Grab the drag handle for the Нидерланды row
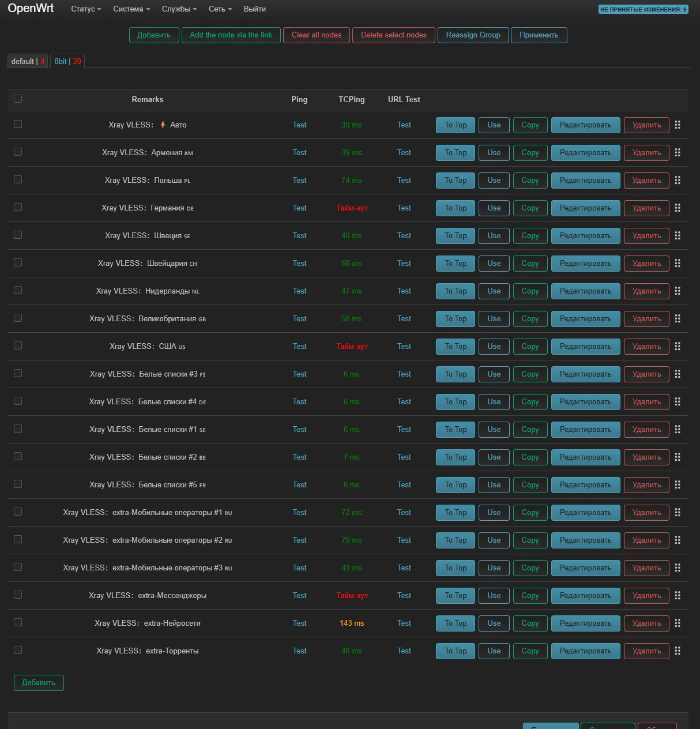 [678, 291]
